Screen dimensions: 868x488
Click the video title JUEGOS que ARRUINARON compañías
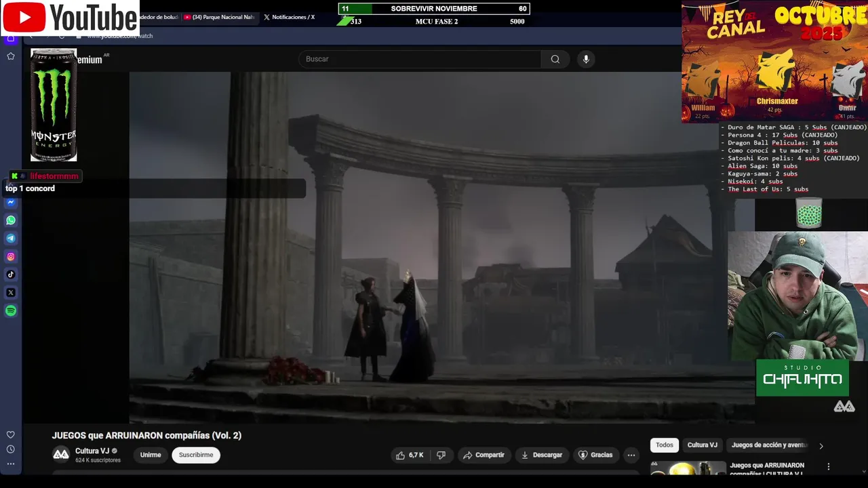pos(146,436)
